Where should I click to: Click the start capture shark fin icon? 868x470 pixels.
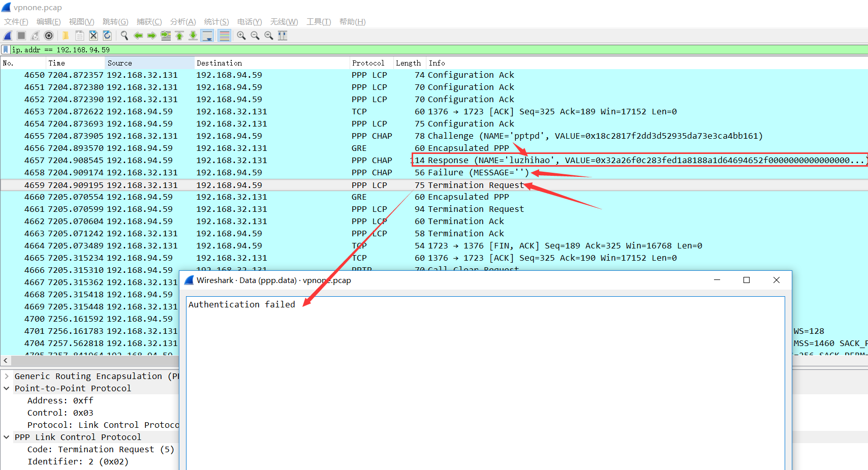[8, 36]
